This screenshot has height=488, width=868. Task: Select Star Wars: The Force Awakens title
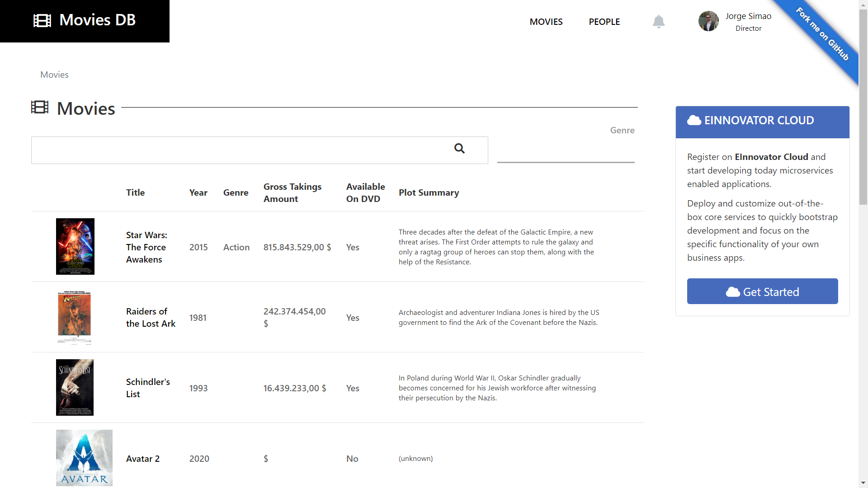(146, 247)
